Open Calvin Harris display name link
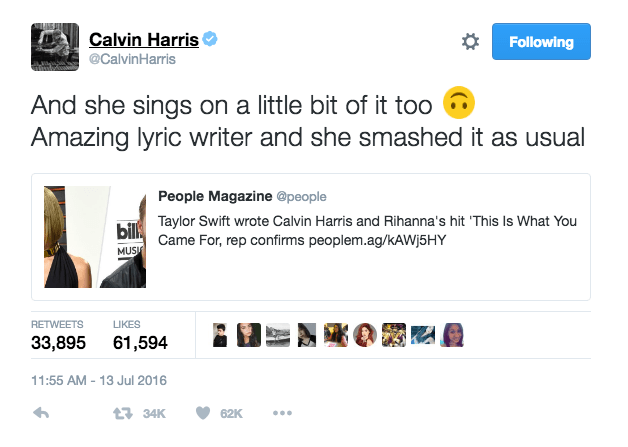The width and height of the screenshot is (628, 447). coord(144,39)
